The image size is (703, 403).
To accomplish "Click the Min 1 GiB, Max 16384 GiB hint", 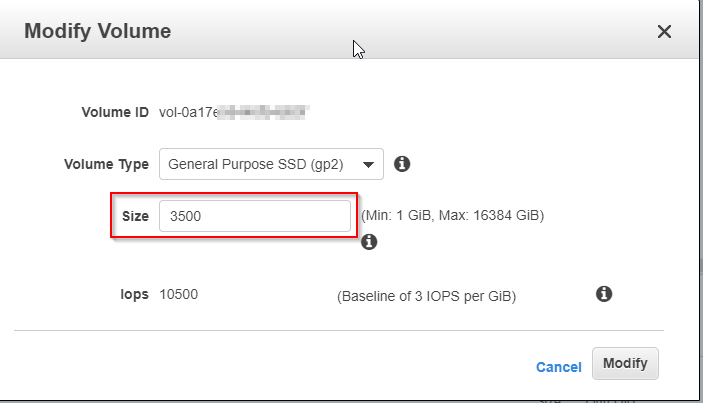I will click(452, 216).
